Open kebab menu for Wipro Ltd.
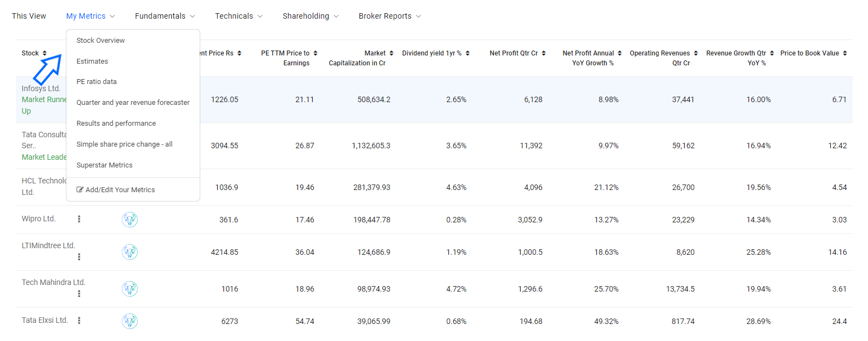Viewport: 868px width, 341px height. pos(79,219)
